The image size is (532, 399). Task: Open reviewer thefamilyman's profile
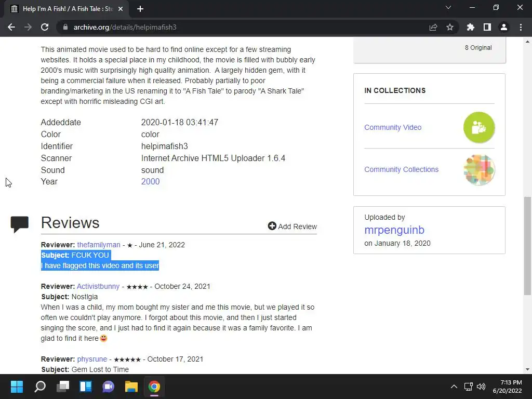(99, 245)
